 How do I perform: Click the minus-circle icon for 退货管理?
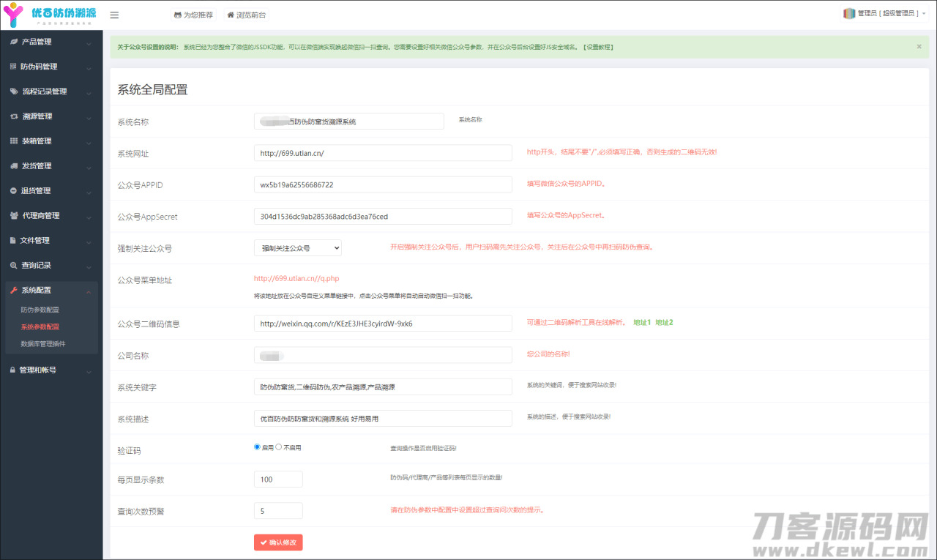[14, 191]
